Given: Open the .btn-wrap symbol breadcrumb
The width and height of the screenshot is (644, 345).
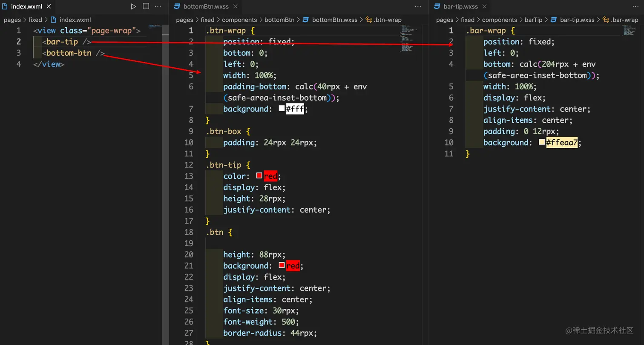Looking at the screenshot, I should pos(384,20).
